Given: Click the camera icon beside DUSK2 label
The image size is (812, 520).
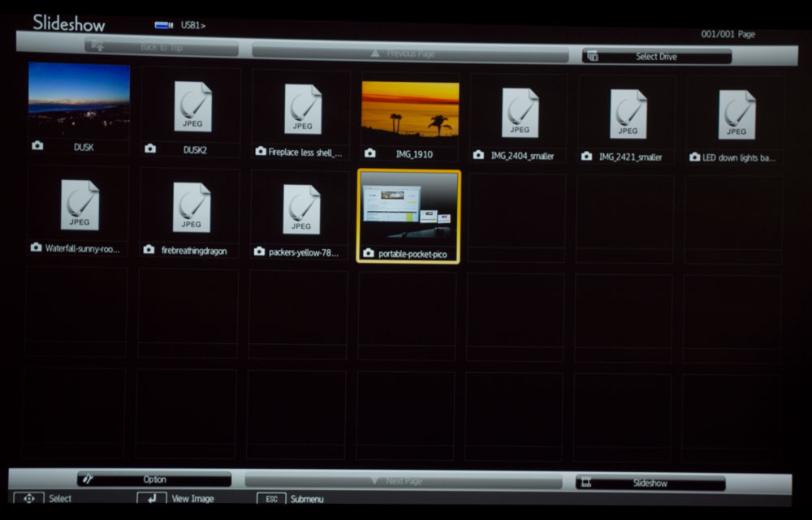Looking at the screenshot, I should coord(150,148).
